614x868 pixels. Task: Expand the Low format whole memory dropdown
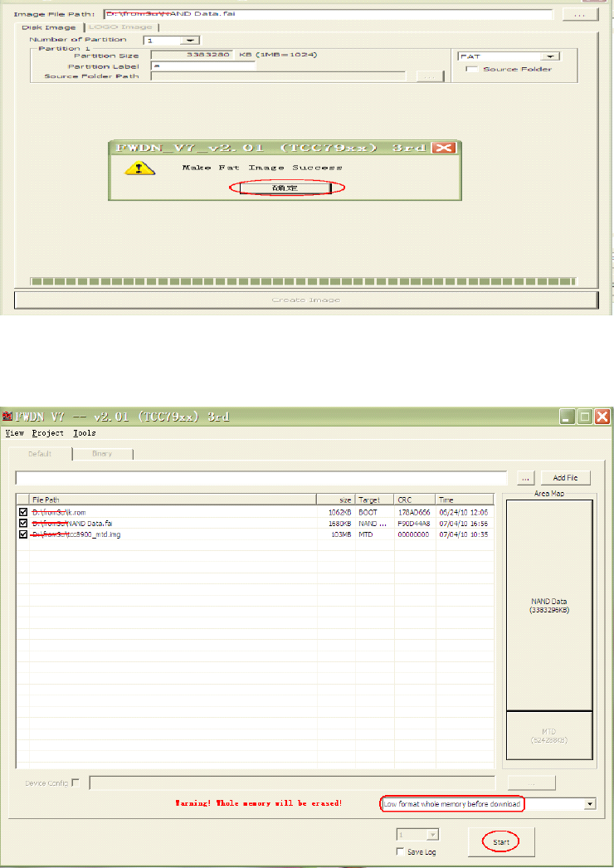click(x=590, y=804)
